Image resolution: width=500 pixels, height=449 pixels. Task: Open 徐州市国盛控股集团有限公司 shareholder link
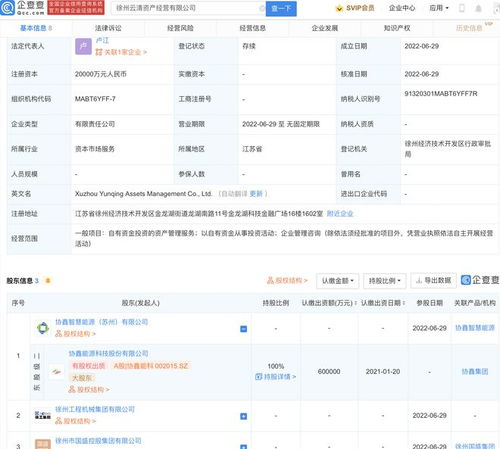coord(98,441)
